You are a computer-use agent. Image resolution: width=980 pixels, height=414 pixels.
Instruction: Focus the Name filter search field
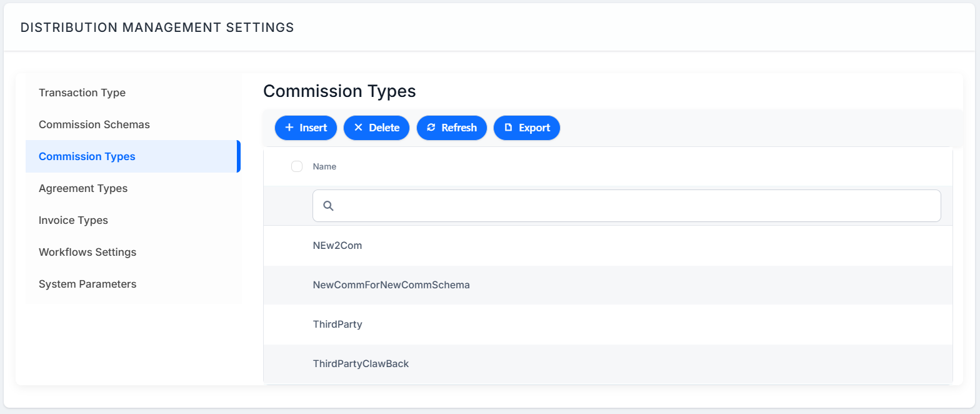[x=626, y=206]
